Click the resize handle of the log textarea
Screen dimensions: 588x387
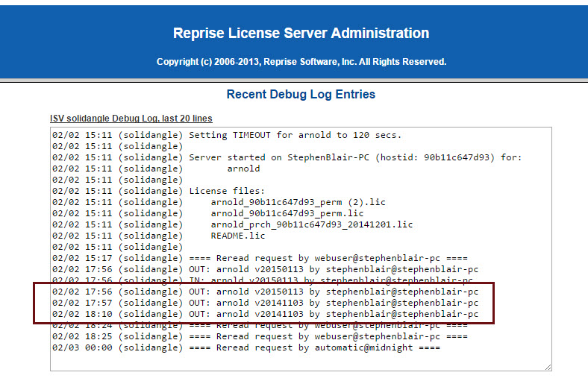pyautogui.click(x=548, y=367)
